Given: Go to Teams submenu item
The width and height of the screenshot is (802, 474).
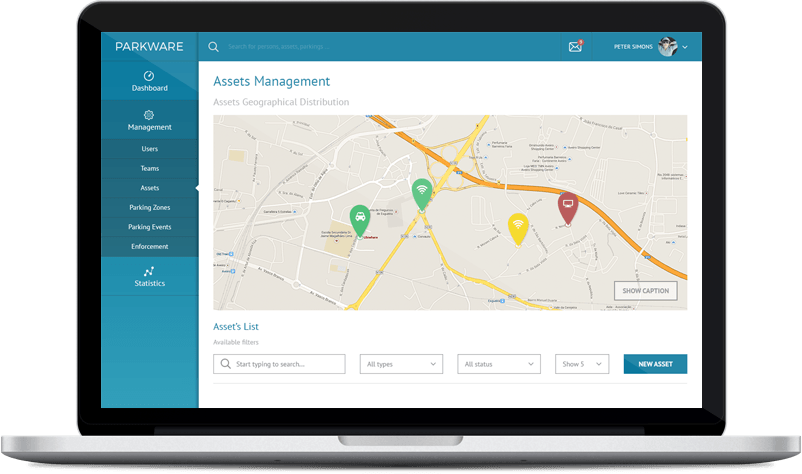Looking at the screenshot, I should click(149, 168).
